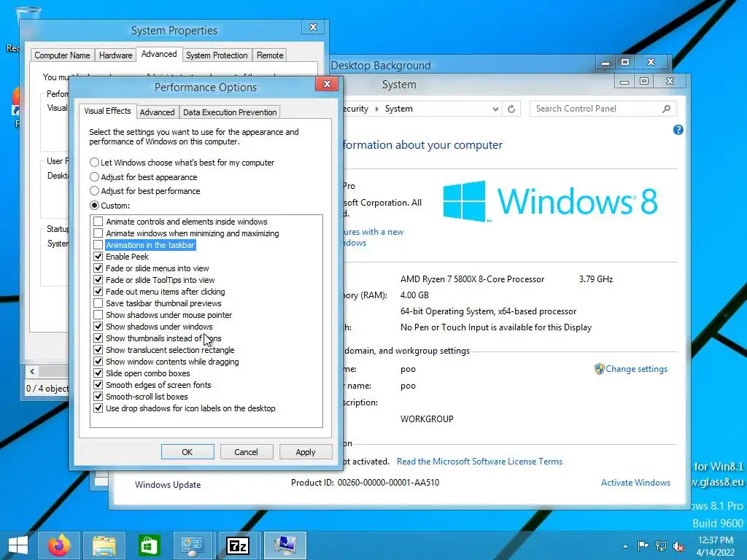Enable Animate windows when minimizing and maximizing
Viewport: 747px width, 560px height.
(98, 233)
